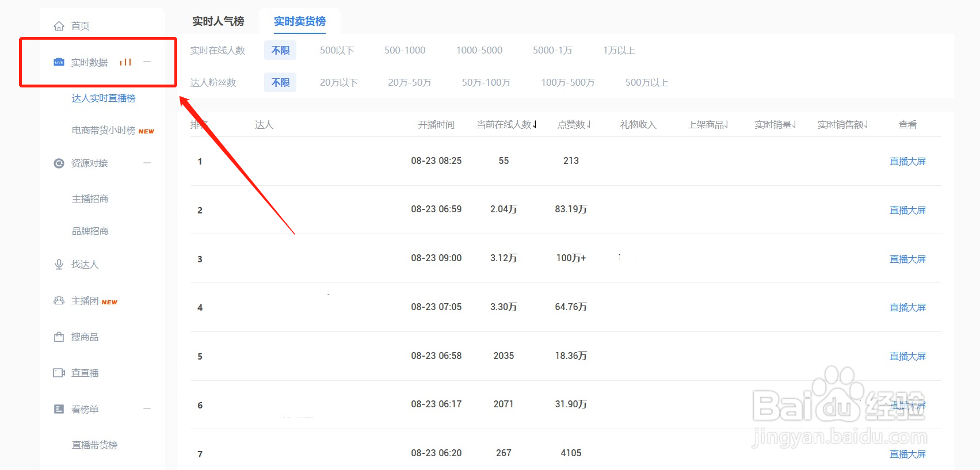The image size is (980, 470).
Task: Filter fan count to 500万以上
Action: (x=647, y=83)
